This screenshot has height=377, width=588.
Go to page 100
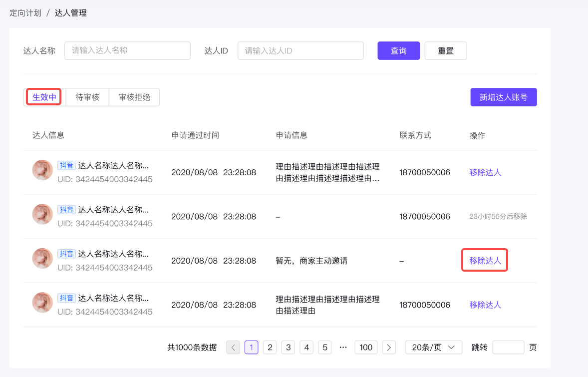click(x=366, y=348)
